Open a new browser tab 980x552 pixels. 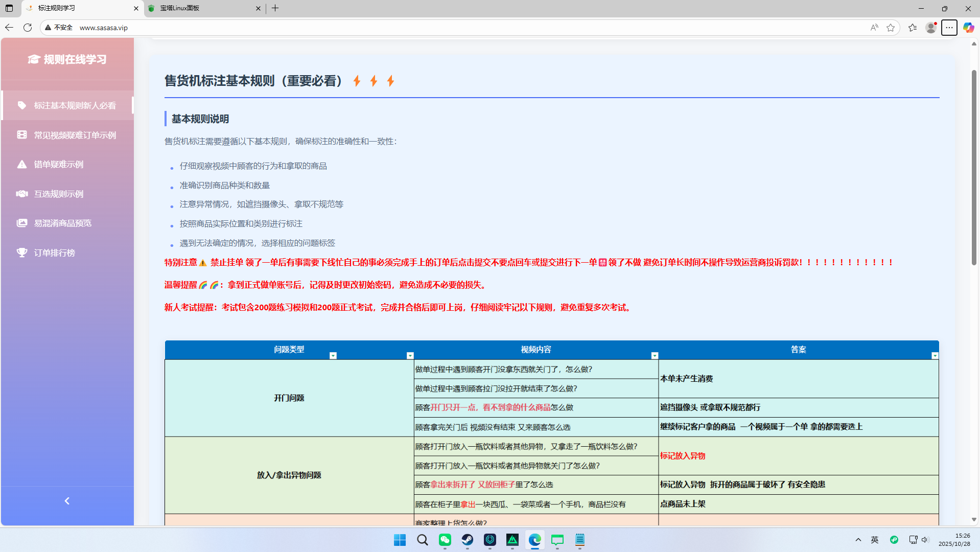275,8
